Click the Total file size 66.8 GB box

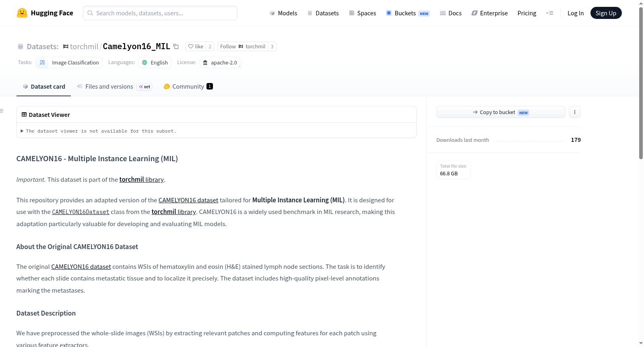pyautogui.click(x=453, y=170)
